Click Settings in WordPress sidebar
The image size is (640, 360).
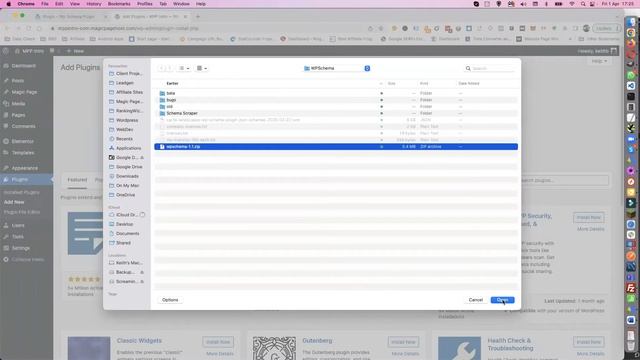(x=20, y=248)
